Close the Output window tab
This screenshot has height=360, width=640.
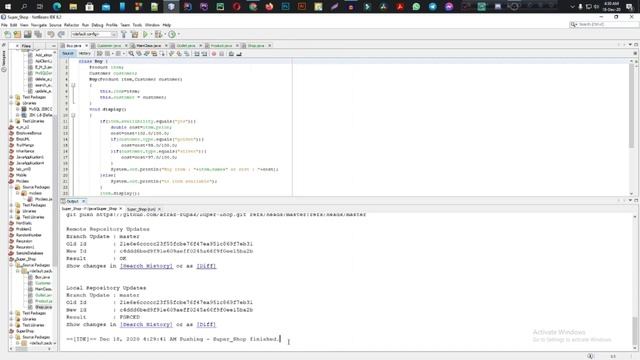pos(83,201)
